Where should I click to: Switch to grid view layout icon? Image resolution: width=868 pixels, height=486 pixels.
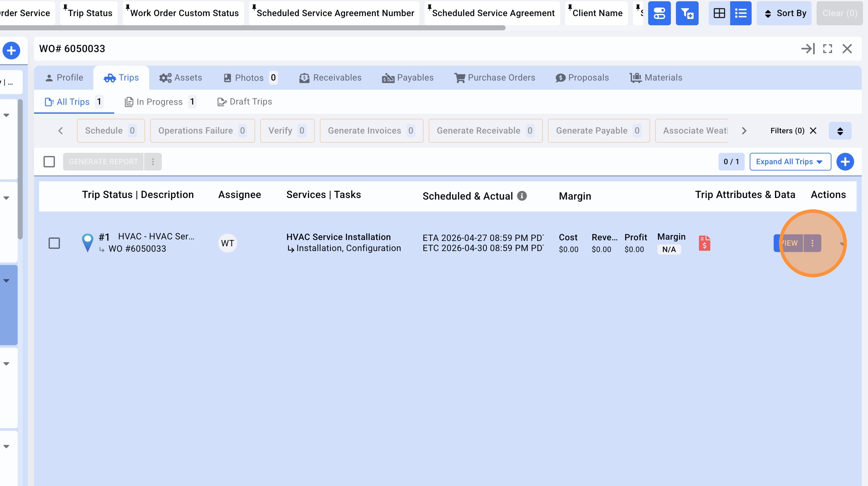pyautogui.click(x=719, y=13)
